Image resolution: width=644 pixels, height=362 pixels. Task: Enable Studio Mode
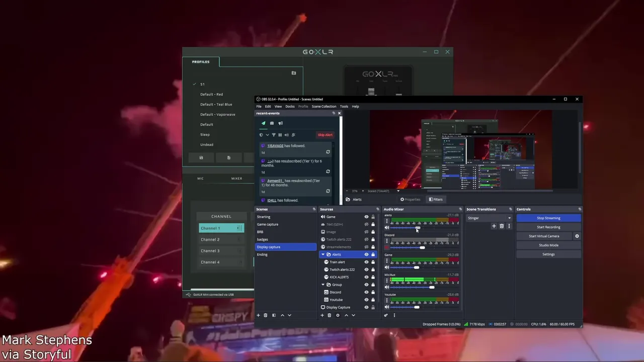pos(548,245)
